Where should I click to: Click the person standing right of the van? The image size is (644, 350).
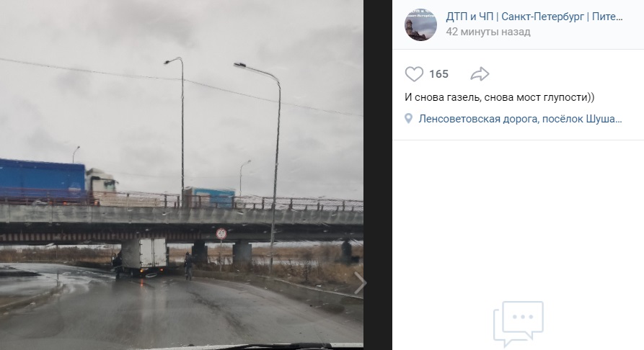[x=188, y=266]
